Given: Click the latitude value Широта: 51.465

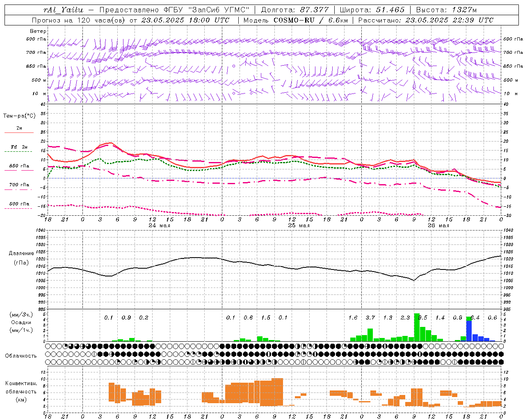Looking at the screenshot, I should point(372,10).
